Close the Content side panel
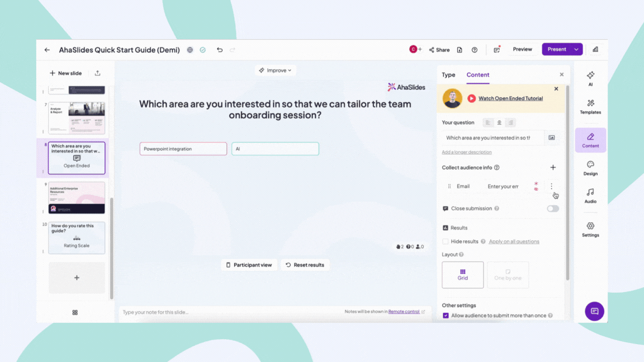This screenshot has height=362, width=644. pos(561,75)
